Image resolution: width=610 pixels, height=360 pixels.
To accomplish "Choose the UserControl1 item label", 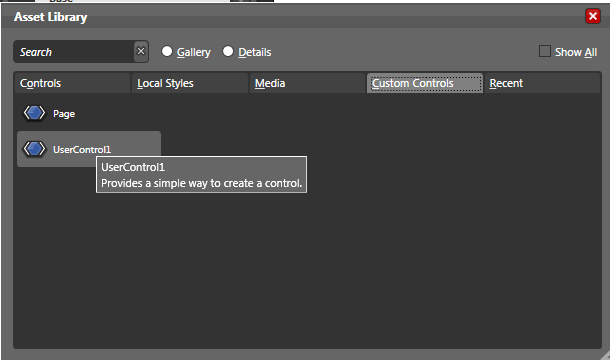I will (82, 150).
